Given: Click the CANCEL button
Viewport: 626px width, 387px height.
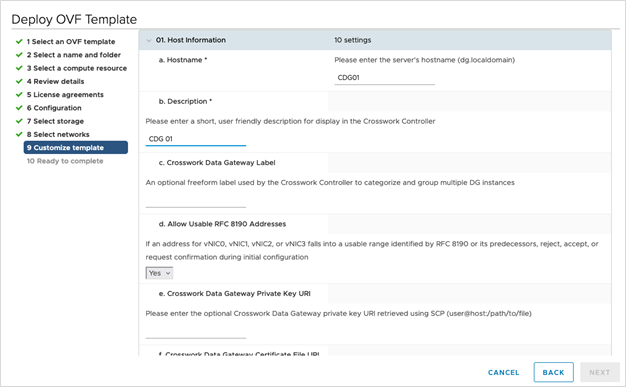Looking at the screenshot, I should point(503,373).
